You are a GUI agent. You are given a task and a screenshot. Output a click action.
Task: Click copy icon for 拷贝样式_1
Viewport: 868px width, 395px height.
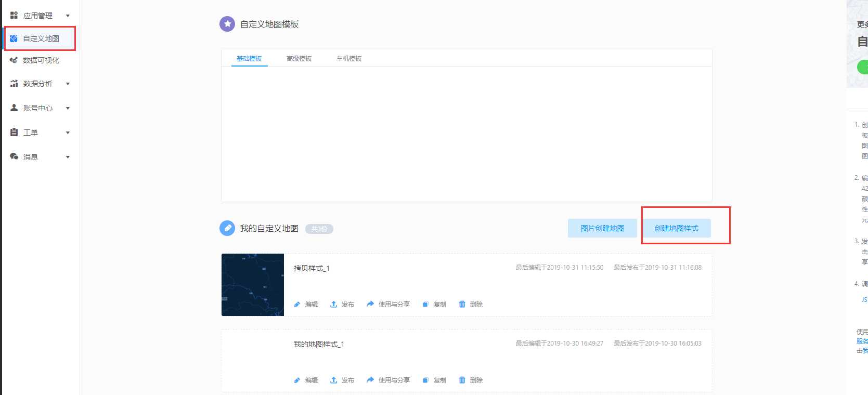click(x=425, y=305)
